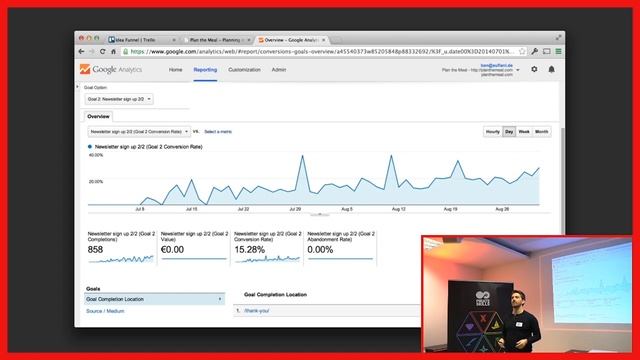Bookmark the page with the star icon
This screenshot has height=360, width=640.
tap(522, 51)
